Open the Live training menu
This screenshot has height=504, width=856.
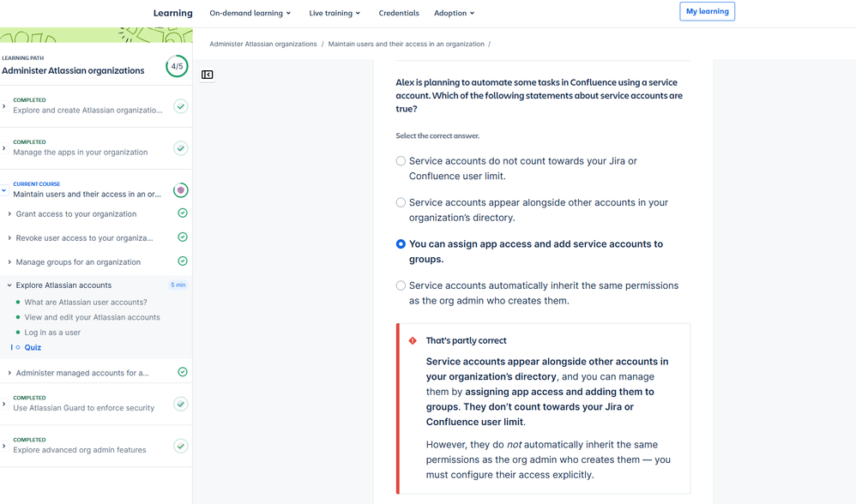point(334,13)
